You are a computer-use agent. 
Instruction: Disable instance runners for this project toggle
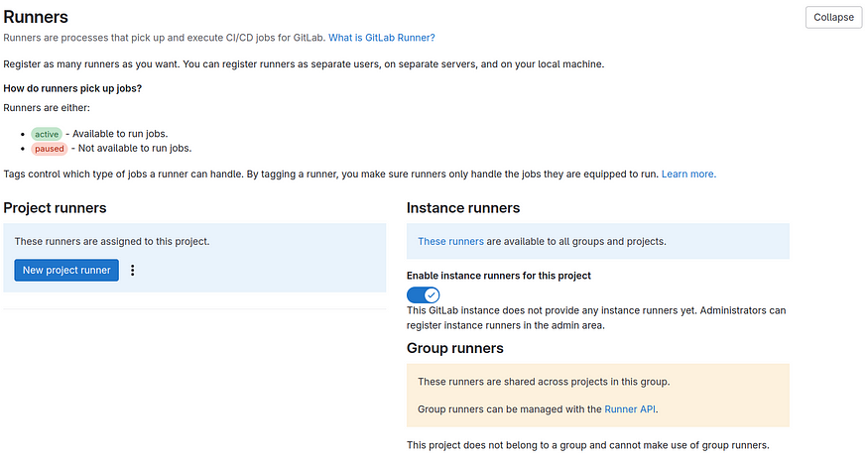424,294
